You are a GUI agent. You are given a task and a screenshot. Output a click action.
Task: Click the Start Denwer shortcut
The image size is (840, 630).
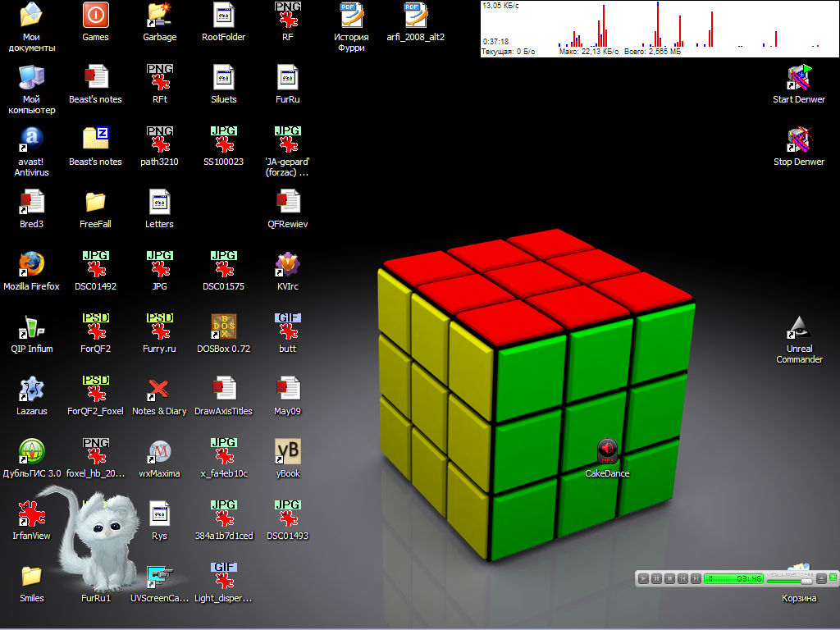(799, 77)
